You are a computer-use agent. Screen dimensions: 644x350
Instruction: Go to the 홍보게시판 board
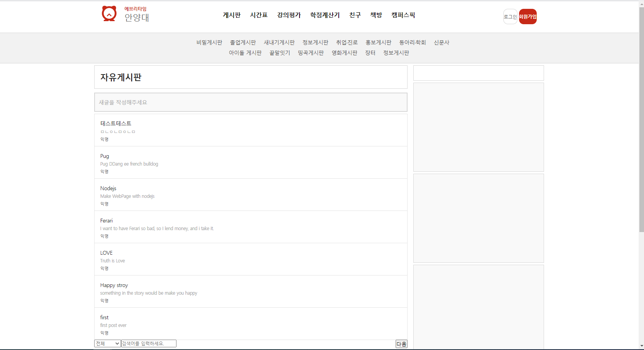coord(378,42)
